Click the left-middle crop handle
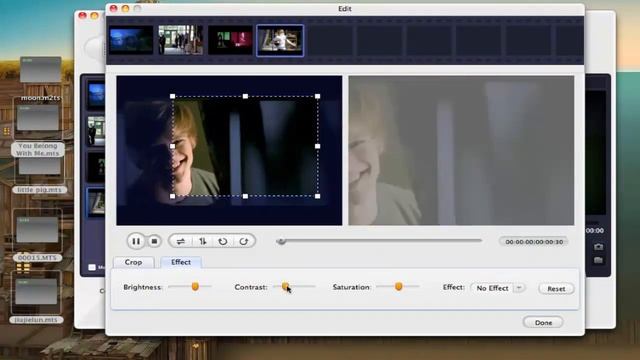Screen dimensions: 640x360 coord(173,146)
